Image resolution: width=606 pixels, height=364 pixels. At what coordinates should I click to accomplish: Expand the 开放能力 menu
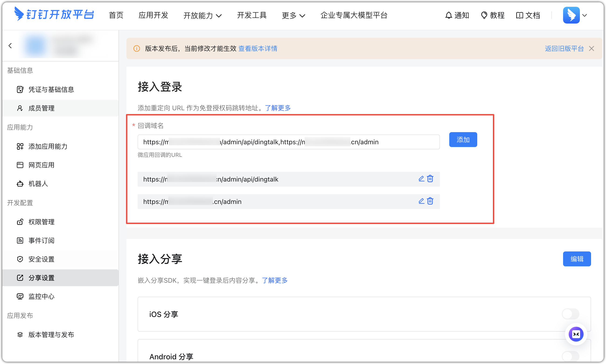pos(202,15)
